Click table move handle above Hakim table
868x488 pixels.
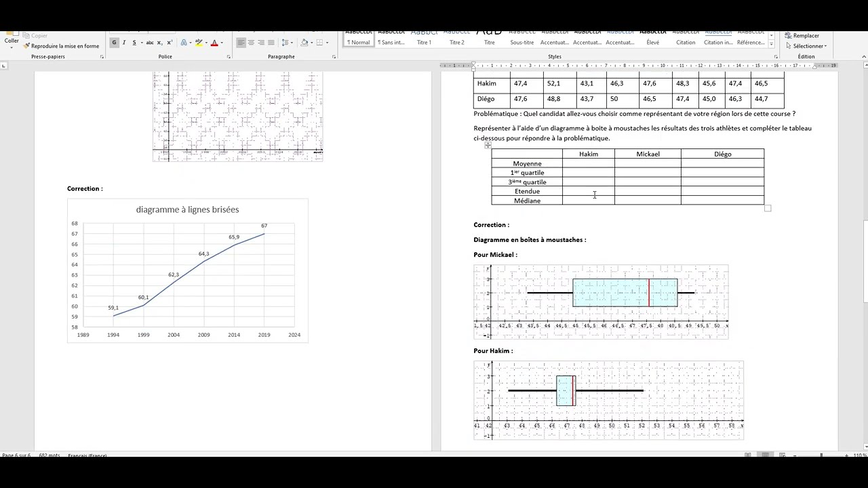point(488,145)
